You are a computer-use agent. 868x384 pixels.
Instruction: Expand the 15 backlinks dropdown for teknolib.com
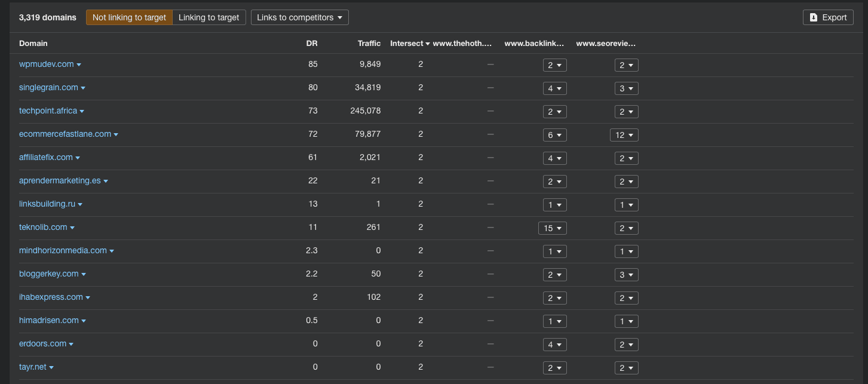coord(552,228)
